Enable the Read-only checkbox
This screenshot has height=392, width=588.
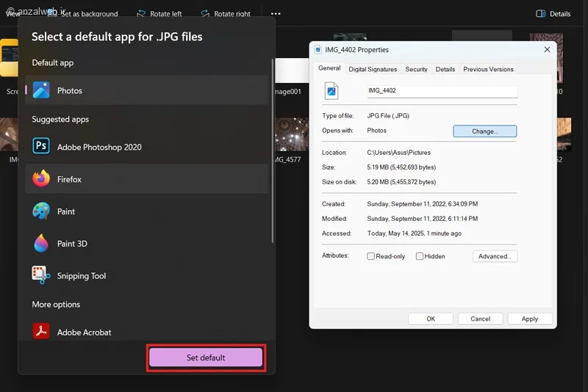[371, 256]
